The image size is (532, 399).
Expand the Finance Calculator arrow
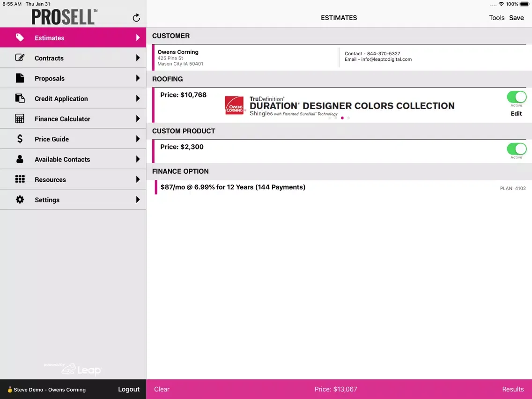pos(138,118)
